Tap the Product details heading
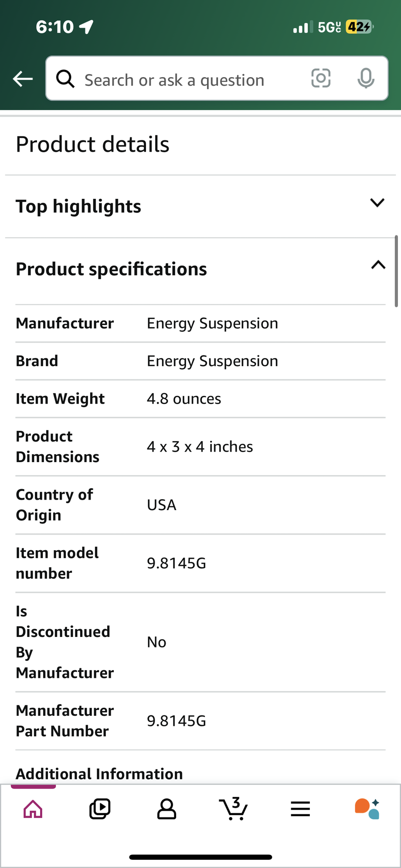The height and width of the screenshot is (868, 401). pyautogui.click(x=92, y=144)
